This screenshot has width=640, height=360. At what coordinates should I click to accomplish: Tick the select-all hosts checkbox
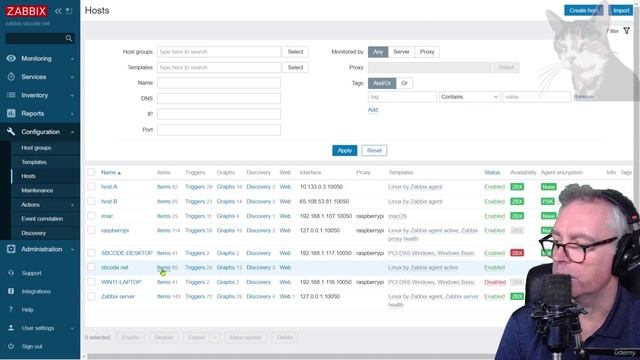91,172
